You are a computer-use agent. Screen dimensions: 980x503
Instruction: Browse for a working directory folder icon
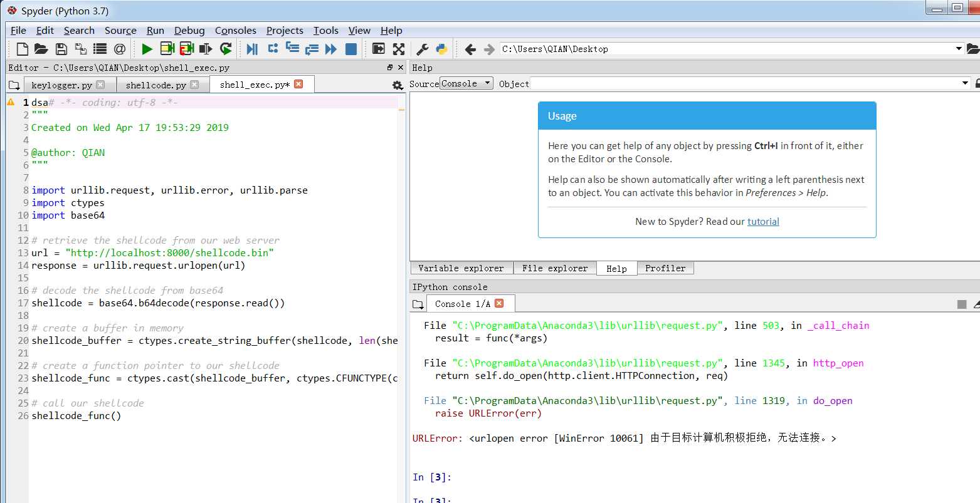pyautogui.click(x=974, y=49)
